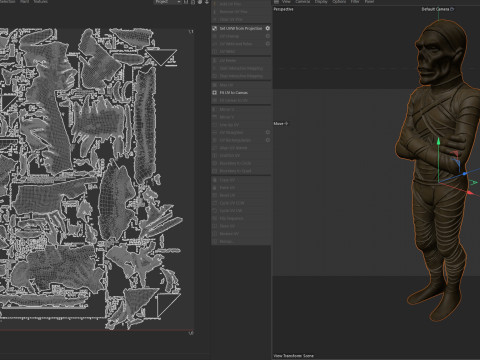480x360 pixels.
Task: Click the Add UV Pins icon
Action: 215,4
